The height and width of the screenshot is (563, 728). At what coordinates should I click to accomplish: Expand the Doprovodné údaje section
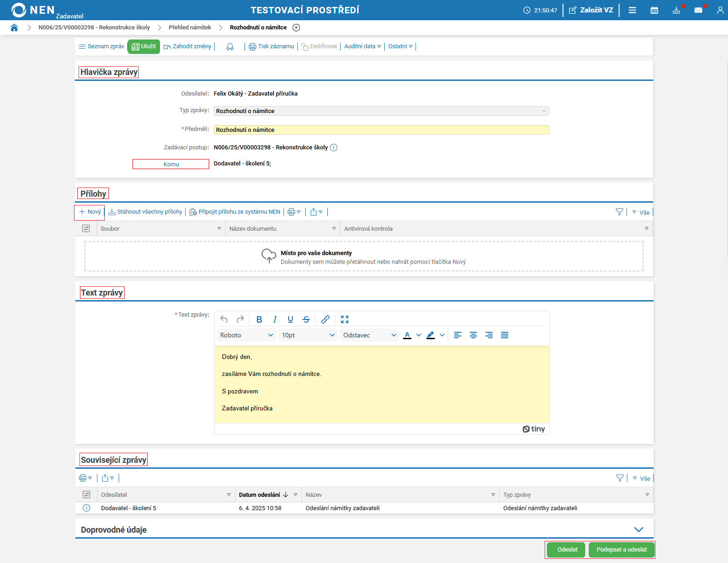[638, 529]
